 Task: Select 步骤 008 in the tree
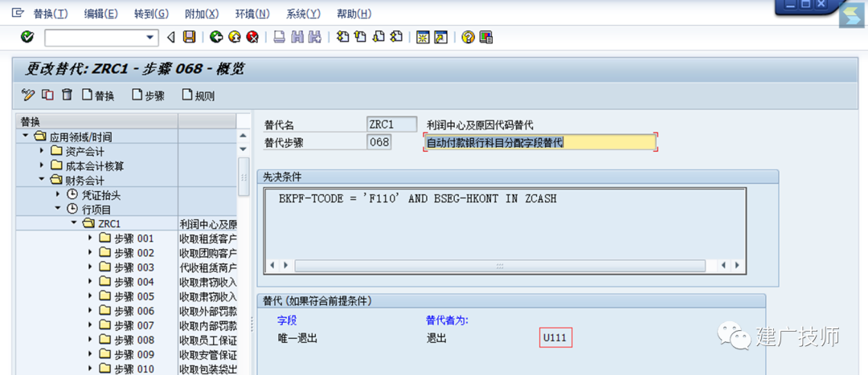pos(134,340)
